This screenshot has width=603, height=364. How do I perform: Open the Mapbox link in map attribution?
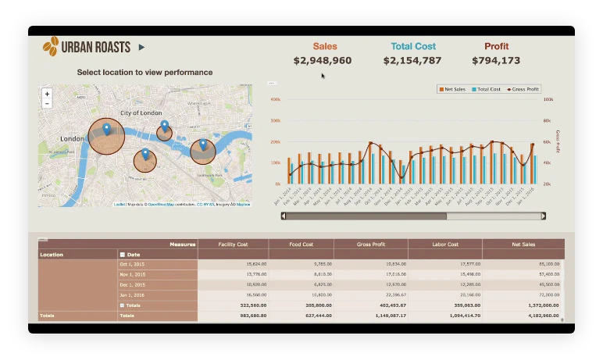(x=243, y=205)
